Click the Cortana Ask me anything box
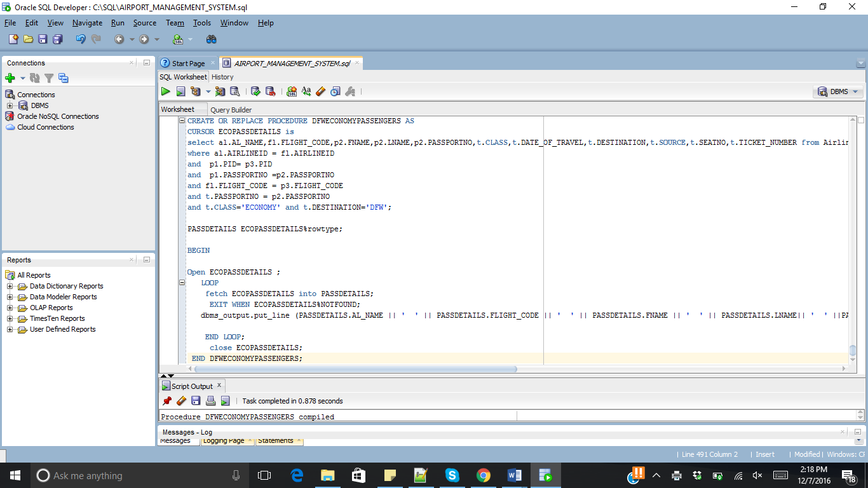The image size is (868, 488). pyautogui.click(x=140, y=475)
